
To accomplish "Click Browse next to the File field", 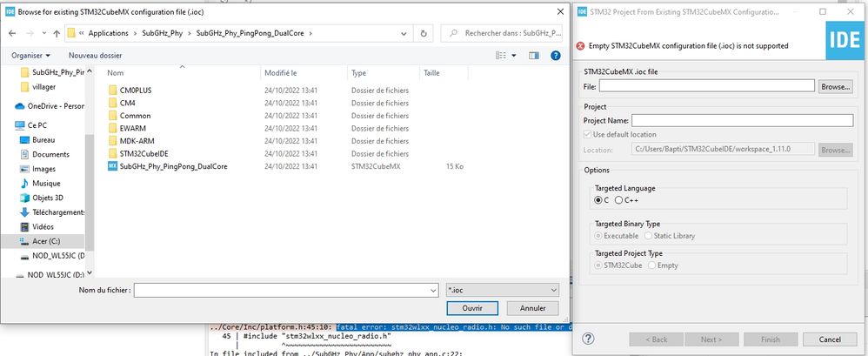I will pos(835,86).
